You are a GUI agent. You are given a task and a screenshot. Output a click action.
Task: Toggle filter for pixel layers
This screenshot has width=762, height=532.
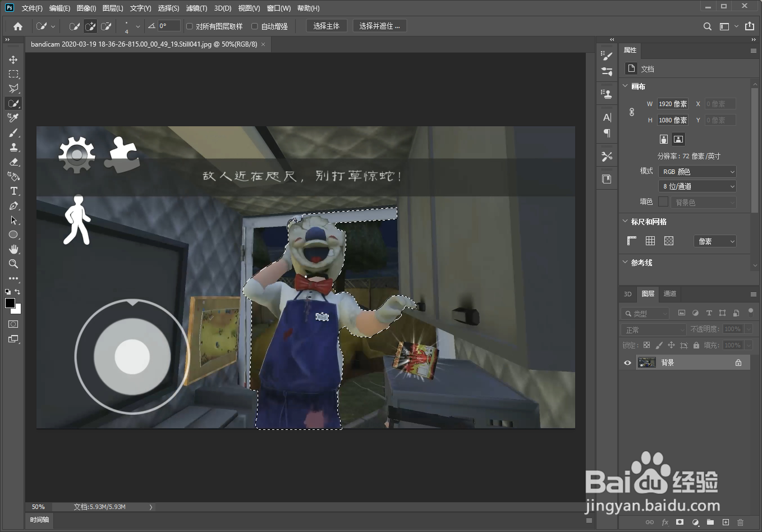coord(682,313)
